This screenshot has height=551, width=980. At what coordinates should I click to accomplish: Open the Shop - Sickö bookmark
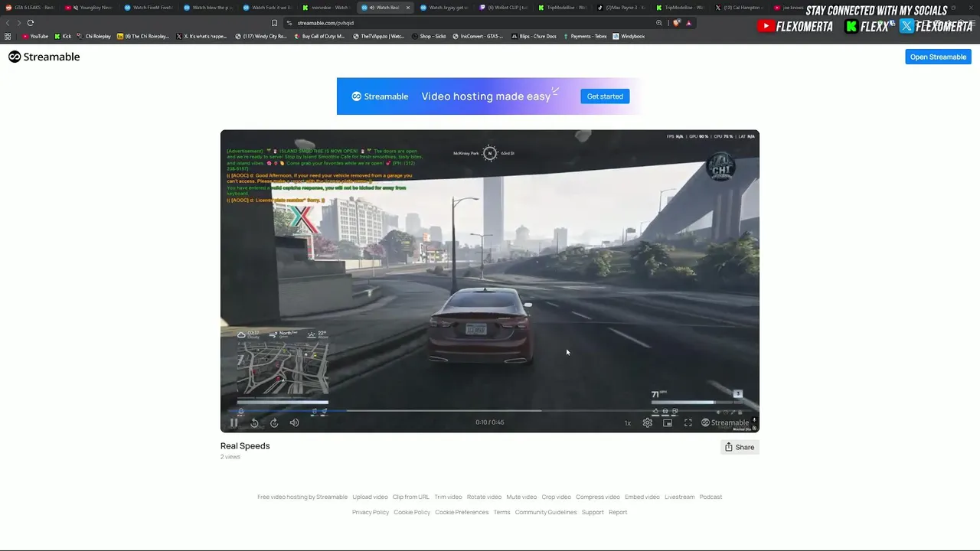(x=429, y=36)
